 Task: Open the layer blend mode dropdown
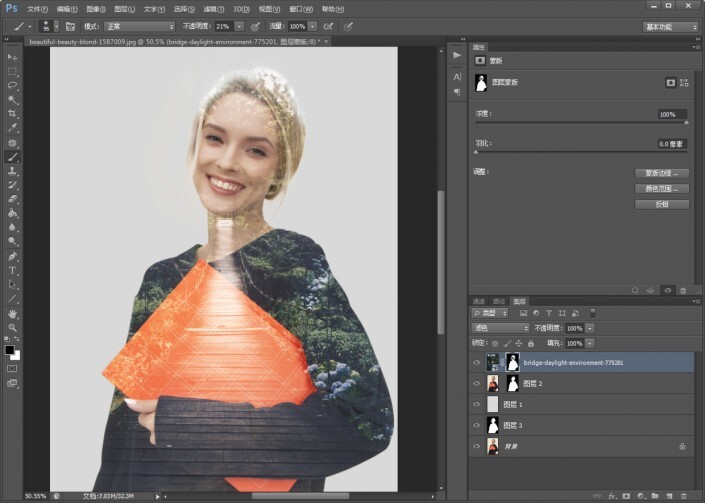tap(500, 328)
